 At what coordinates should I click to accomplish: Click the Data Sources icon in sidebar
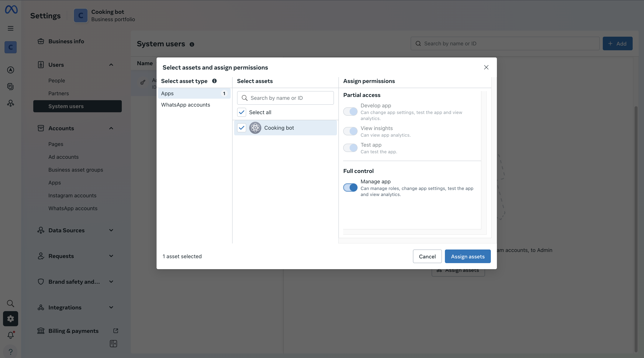(41, 230)
